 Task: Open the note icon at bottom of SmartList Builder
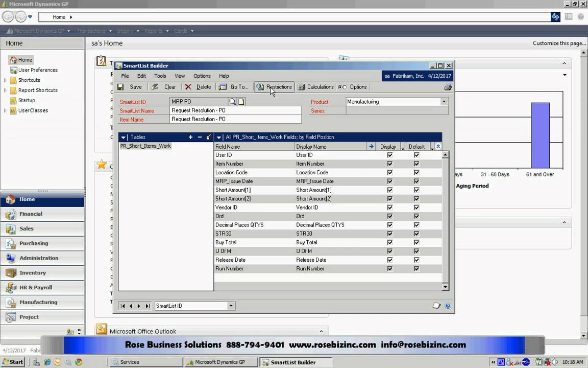point(436,306)
